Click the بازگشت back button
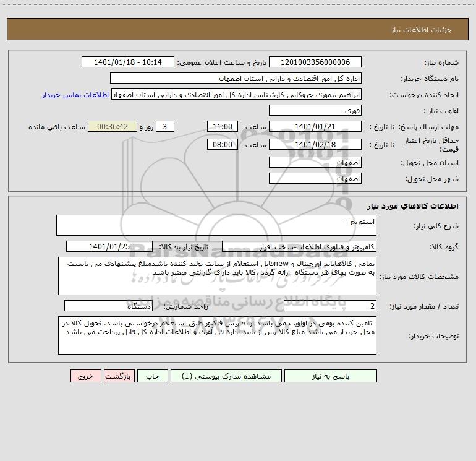The image size is (476, 461). point(119,376)
